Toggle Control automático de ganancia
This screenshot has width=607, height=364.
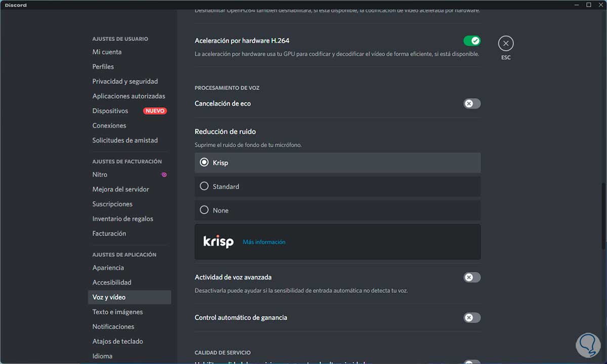point(471,318)
